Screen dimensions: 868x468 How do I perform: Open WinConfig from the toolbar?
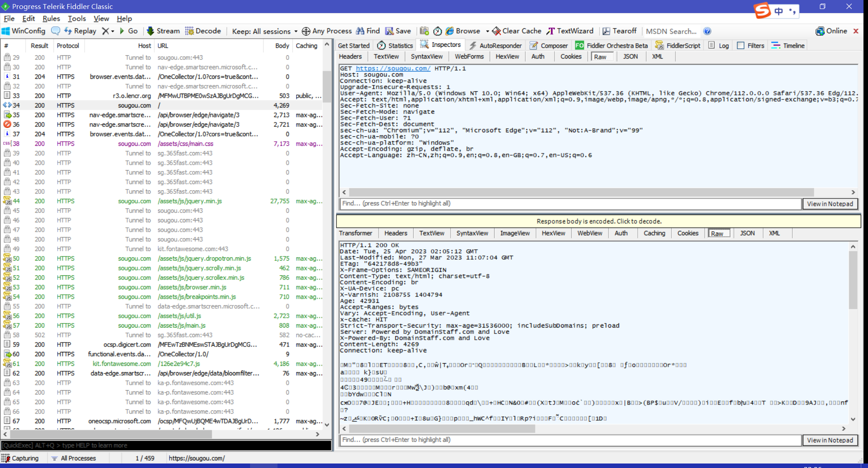click(23, 31)
